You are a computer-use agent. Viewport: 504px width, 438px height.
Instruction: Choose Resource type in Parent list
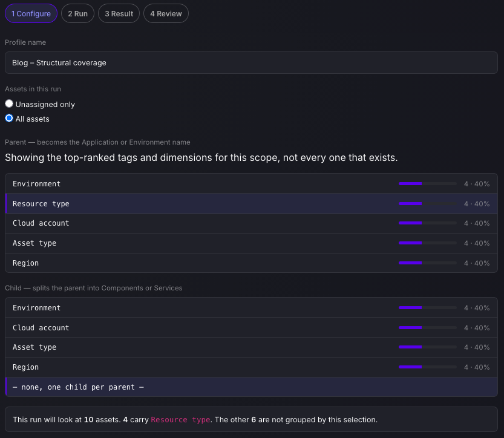tap(251, 203)
